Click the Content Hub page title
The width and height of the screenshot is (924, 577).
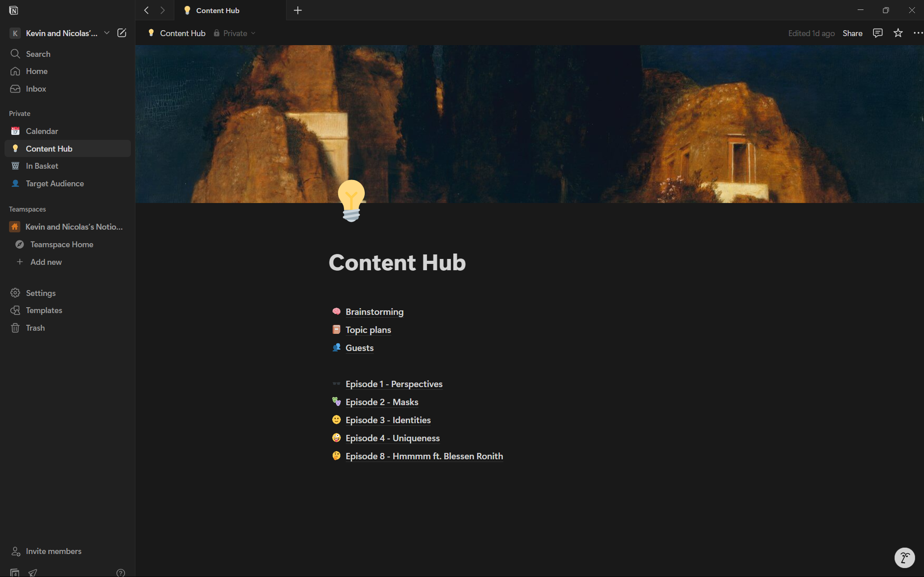pyautogui.click(x=397, y=263)
